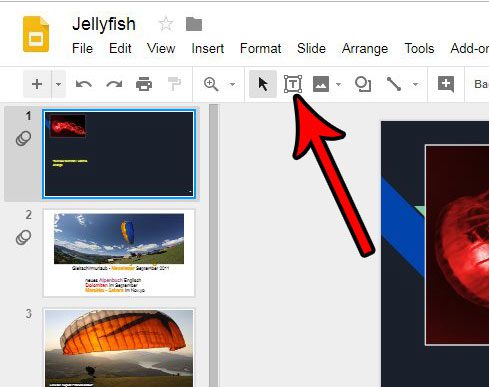Open the Slide menu
Viewport: 489px width, 387px height.
click(311, 49)
